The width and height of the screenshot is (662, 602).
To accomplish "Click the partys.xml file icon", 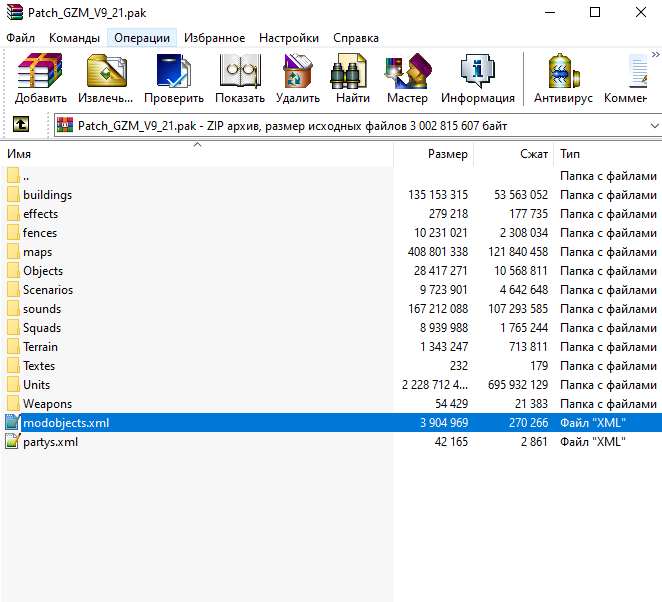I will tap(13, 442).
